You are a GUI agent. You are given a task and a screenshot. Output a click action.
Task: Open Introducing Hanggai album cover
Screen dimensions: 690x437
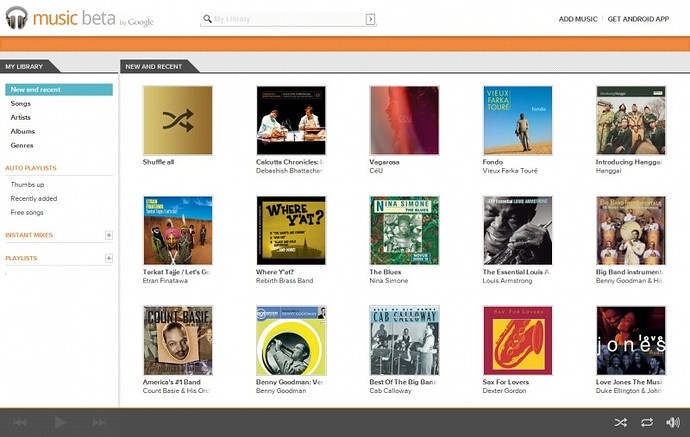[x=631, y=121]
